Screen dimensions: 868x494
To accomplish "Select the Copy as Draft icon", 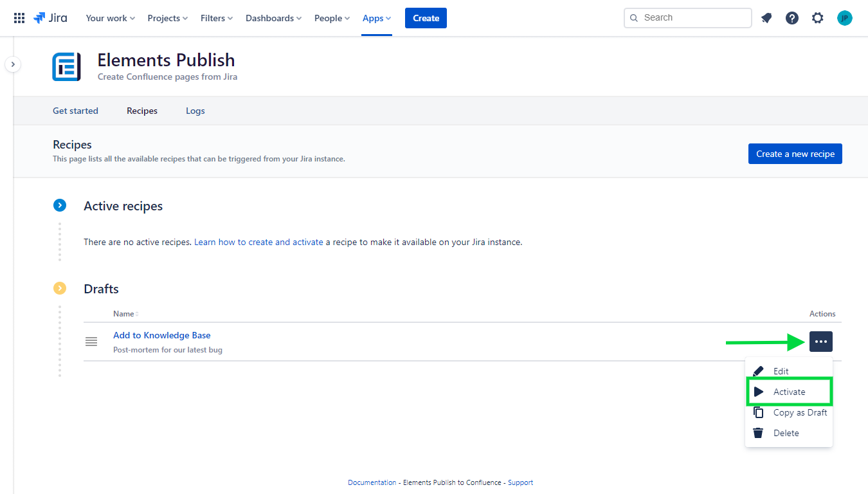I will tap(758, 412).
